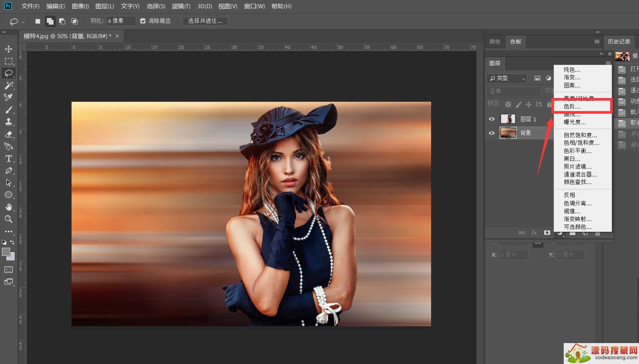
Task: Lock image pixels with brush lock
Action: [518, 104]
